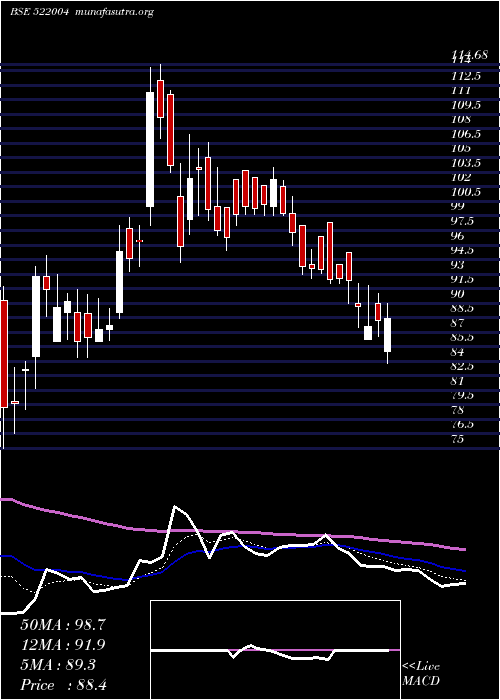Click the 79.5 price axis label
Screen dimensions: 500x700
463,396
